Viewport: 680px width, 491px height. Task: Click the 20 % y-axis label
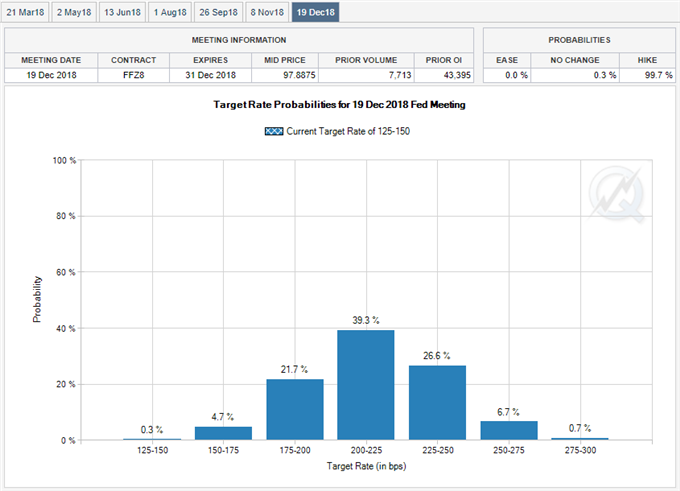[x=66, y=384]
